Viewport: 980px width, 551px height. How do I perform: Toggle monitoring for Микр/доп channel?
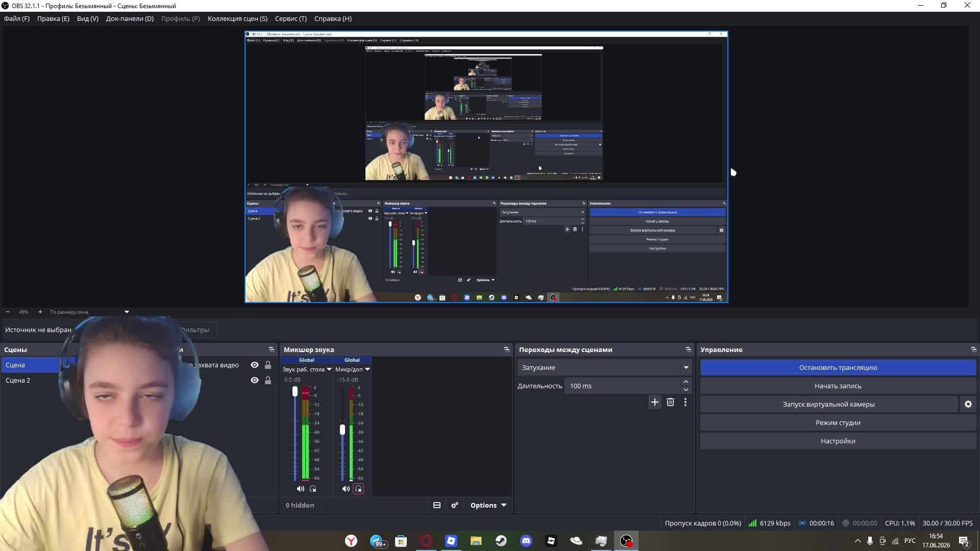[359, 489]
